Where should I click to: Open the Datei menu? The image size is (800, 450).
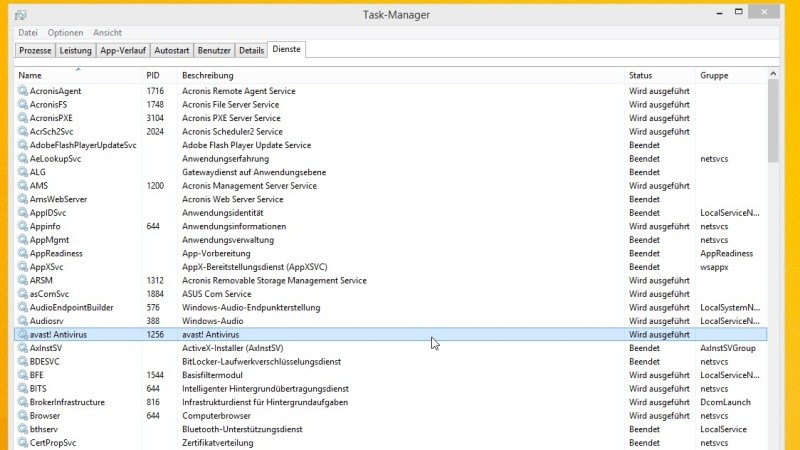point(28,33)
